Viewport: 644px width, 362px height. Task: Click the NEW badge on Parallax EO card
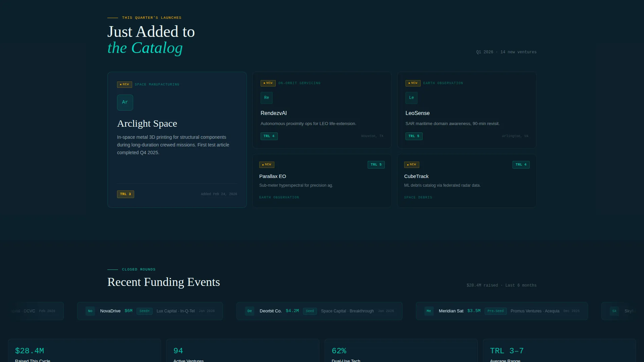[x=267, y=165]
